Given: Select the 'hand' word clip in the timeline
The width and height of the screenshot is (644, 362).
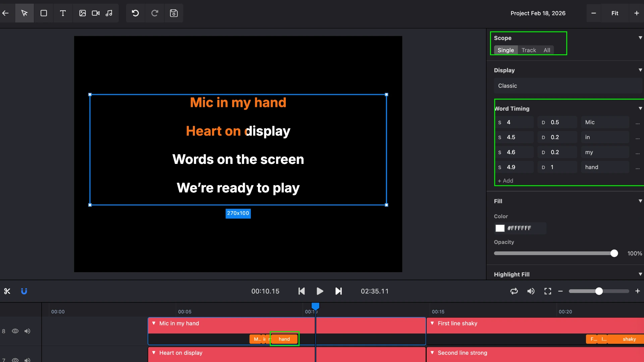Looking at the screenshot, I should (x=284, y=339).
